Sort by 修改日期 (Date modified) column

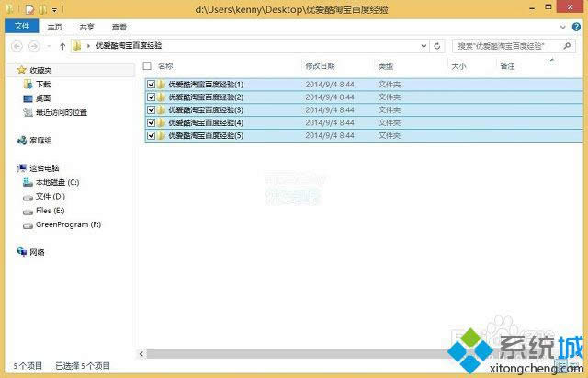coord(320,66)
